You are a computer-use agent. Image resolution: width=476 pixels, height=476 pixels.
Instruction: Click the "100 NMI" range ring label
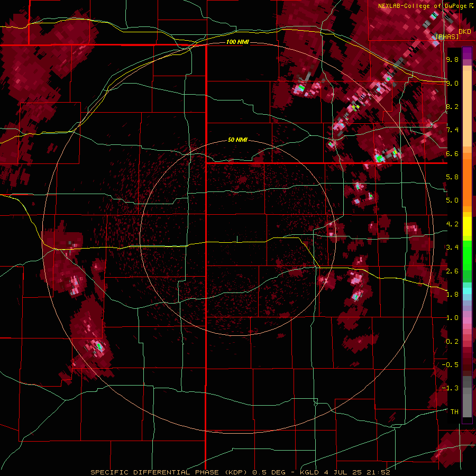point(237,42)
